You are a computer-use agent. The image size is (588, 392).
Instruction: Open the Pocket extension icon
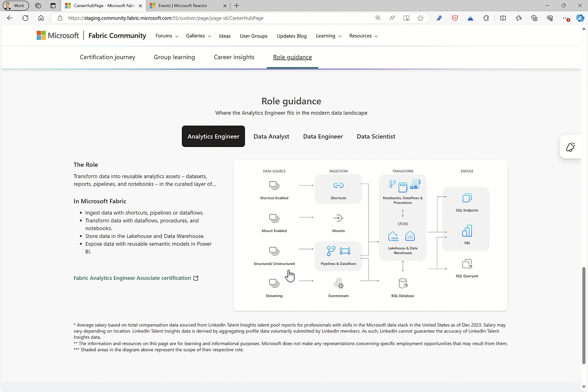455,18
